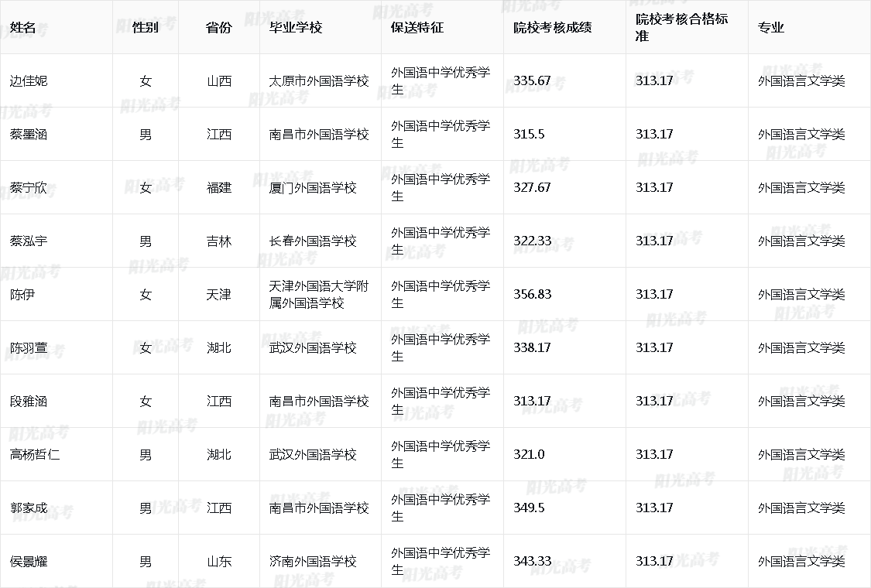Click the score 349.5
Viewport: 871px width, 588px height.
pyautogui.click(x=529, y=508)
